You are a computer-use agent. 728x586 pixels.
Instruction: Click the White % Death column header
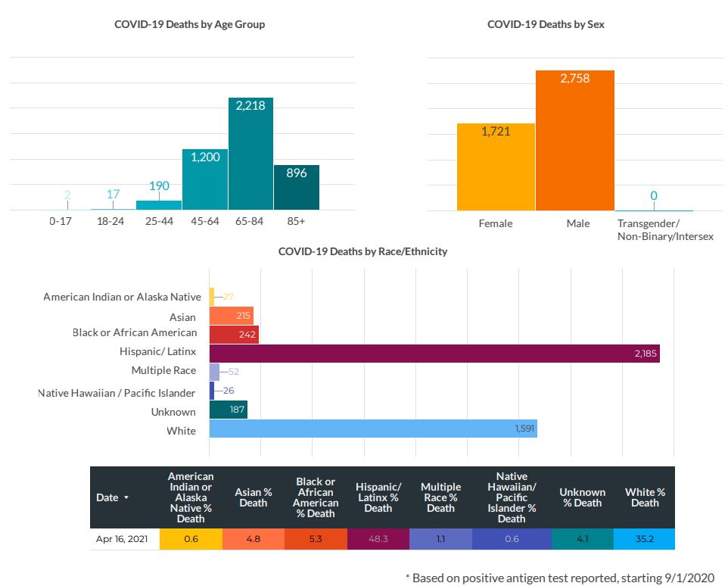point(645,497)
